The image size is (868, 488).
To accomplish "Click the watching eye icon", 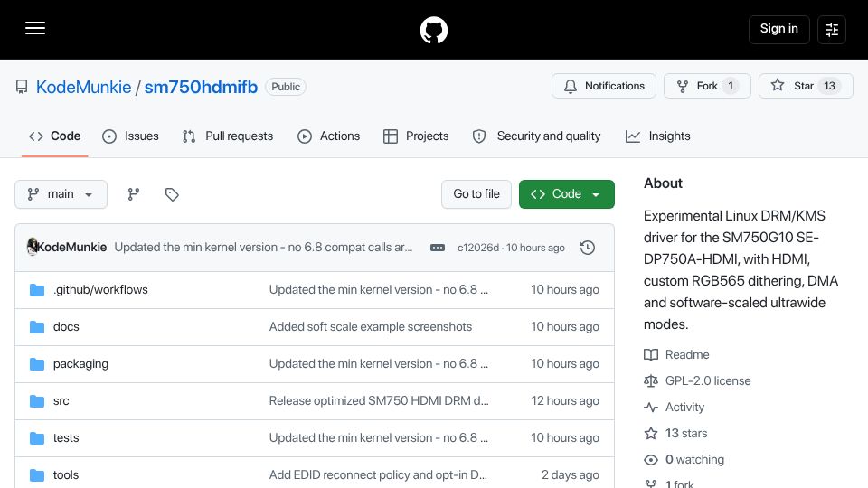I will tap(651, 460).
